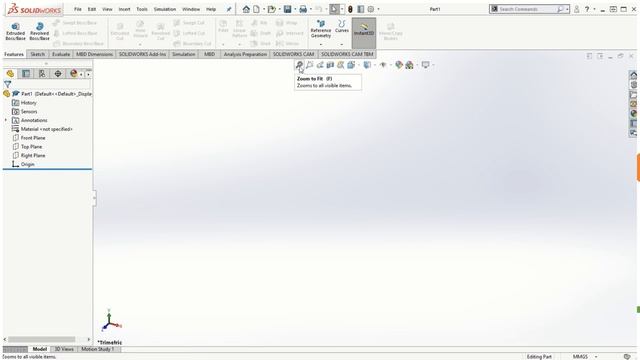Open SOLIDWORKS Resources in the task pane
This screenshot has width=640, height=360.
coord(633,75)
